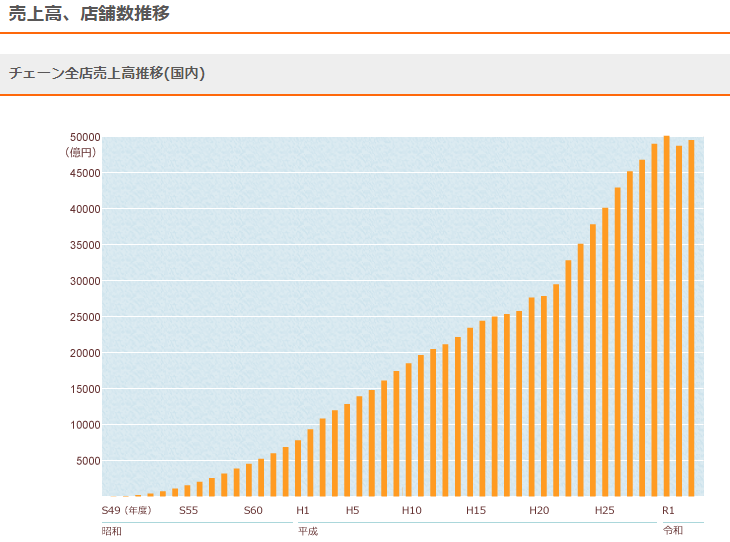Click the 令和 era label
Screen dimensions: 730x542
[x=672, y=530]
